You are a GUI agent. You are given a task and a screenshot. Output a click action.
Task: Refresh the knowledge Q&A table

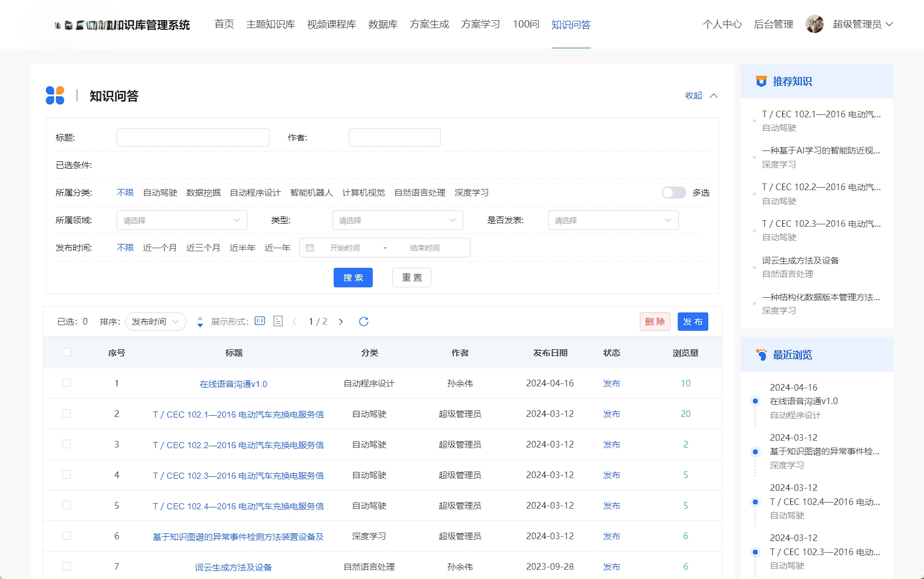pos(364,321)
